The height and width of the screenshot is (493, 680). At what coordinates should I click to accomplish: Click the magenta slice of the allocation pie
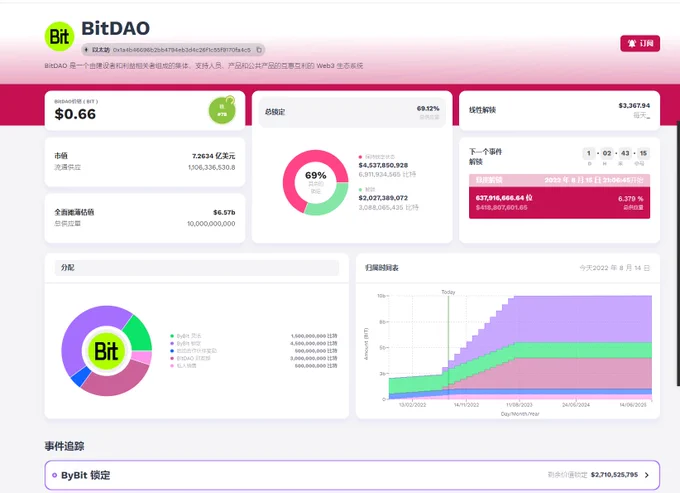[x=117, y=379]
